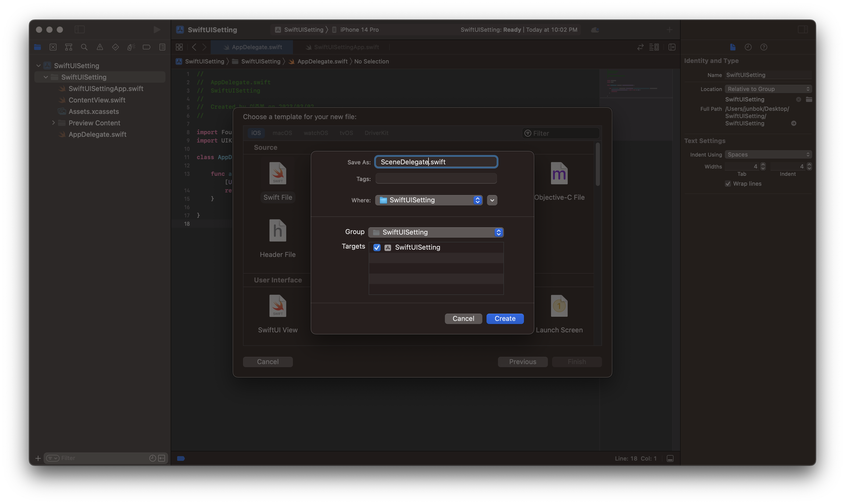The width and height of the screenshot is (845, 504).
Task: Click the Previous button
Action: pyautogui.click(x=523, y=362)
